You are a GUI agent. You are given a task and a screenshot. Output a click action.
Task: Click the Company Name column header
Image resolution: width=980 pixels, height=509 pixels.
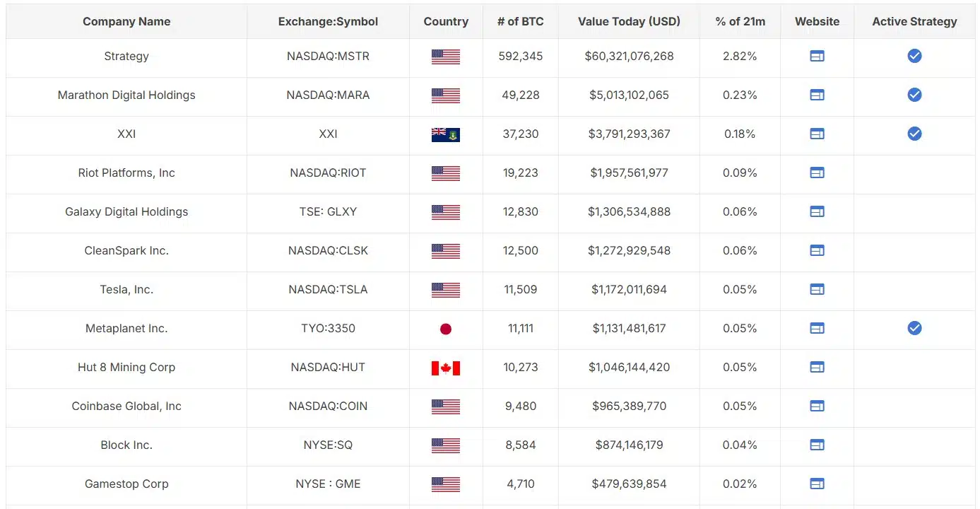coord(126,21)
